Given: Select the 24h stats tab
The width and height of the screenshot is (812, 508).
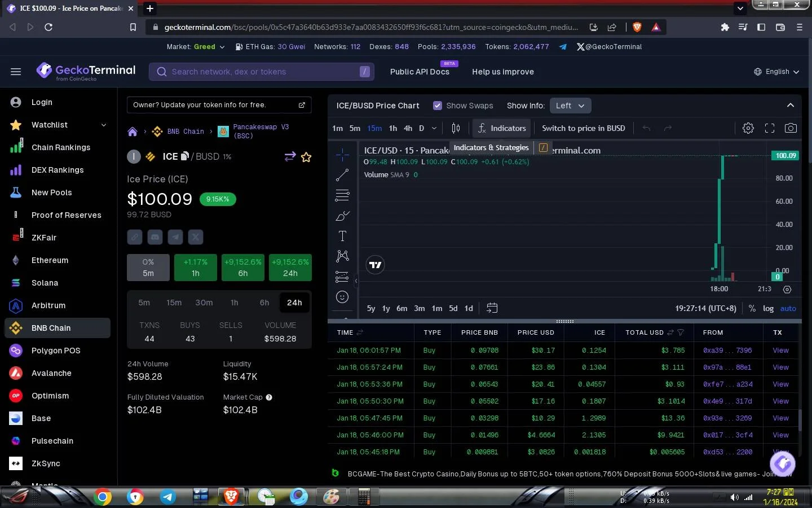Looking at the screenshot, I should [294, 303].
